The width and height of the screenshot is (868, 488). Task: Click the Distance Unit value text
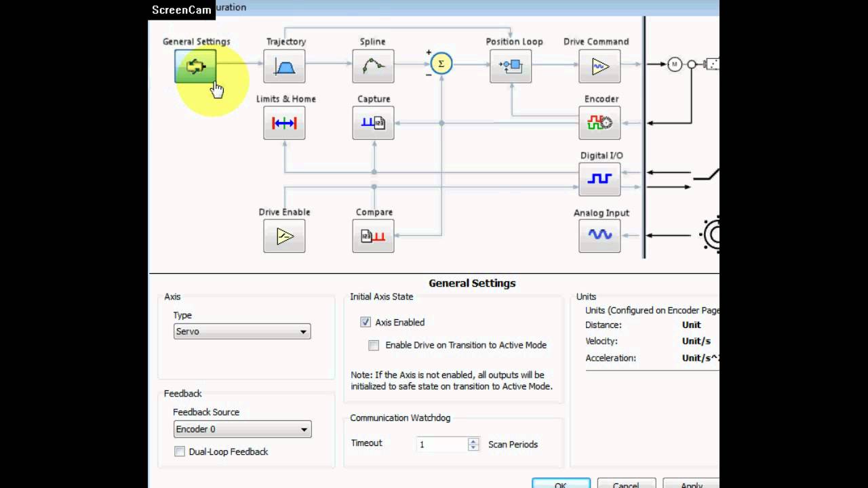[x=692, y=325]
